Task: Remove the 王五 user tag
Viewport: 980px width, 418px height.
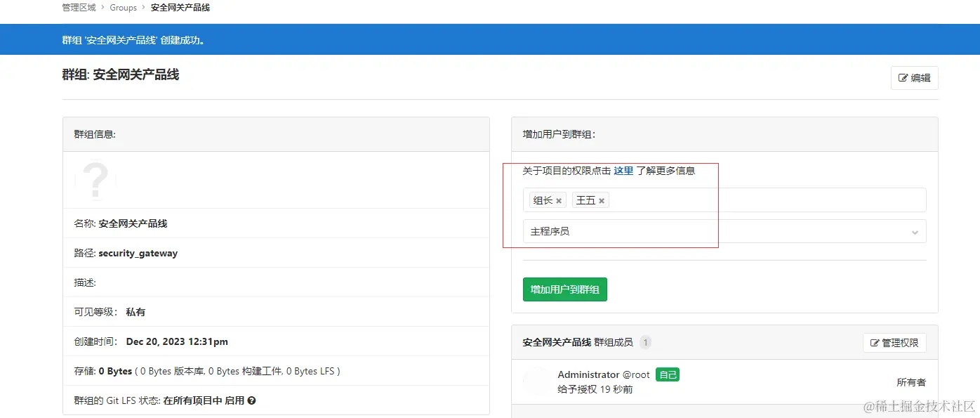Action: tap(602, 201)
